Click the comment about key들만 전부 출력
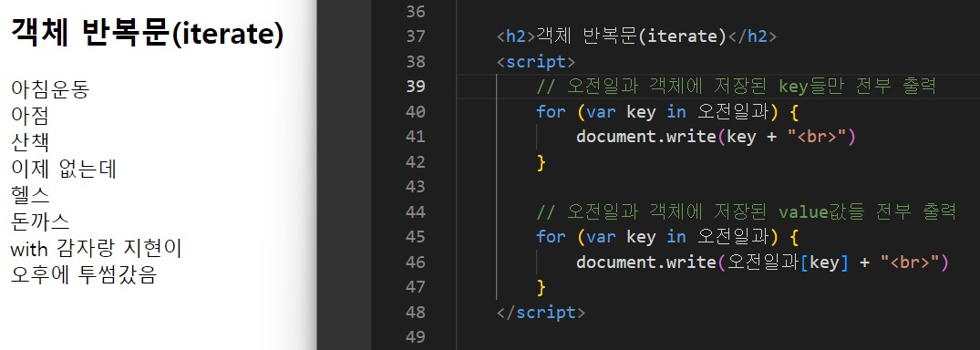 coord(736,87)
